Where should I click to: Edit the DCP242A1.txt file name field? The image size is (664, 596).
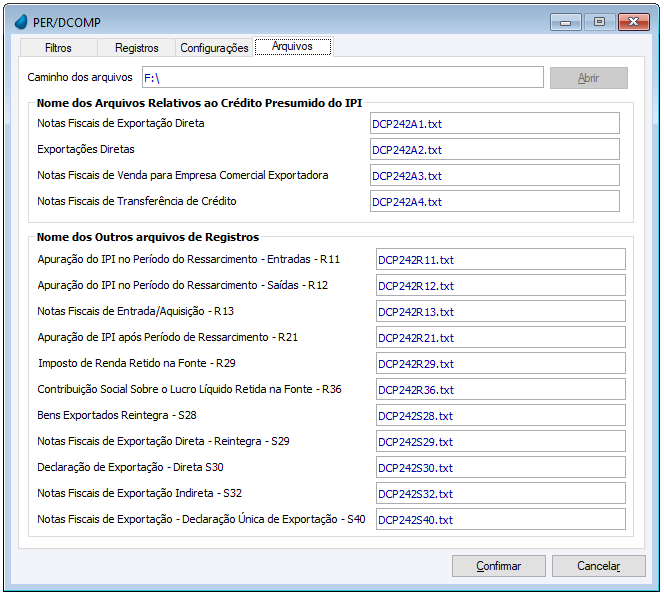click(x=495, y=123)
